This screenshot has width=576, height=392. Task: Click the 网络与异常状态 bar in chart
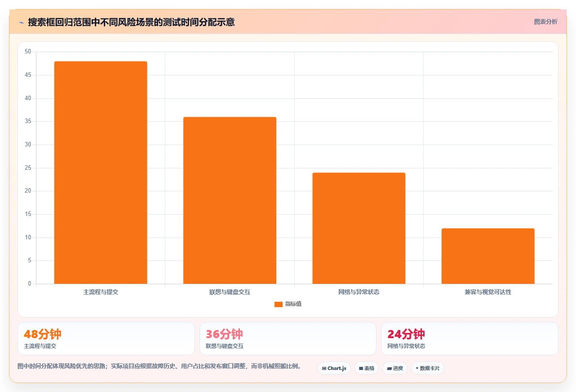point(359,228)
